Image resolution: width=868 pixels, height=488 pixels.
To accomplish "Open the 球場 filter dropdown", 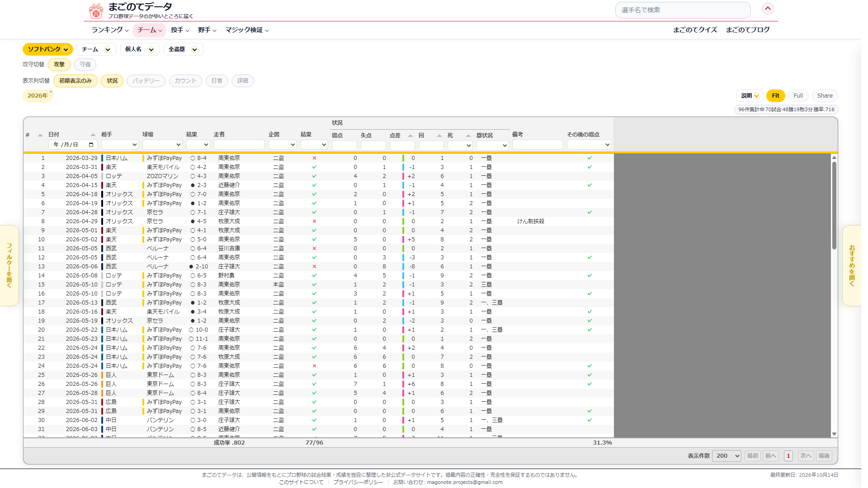I will 162,145.
